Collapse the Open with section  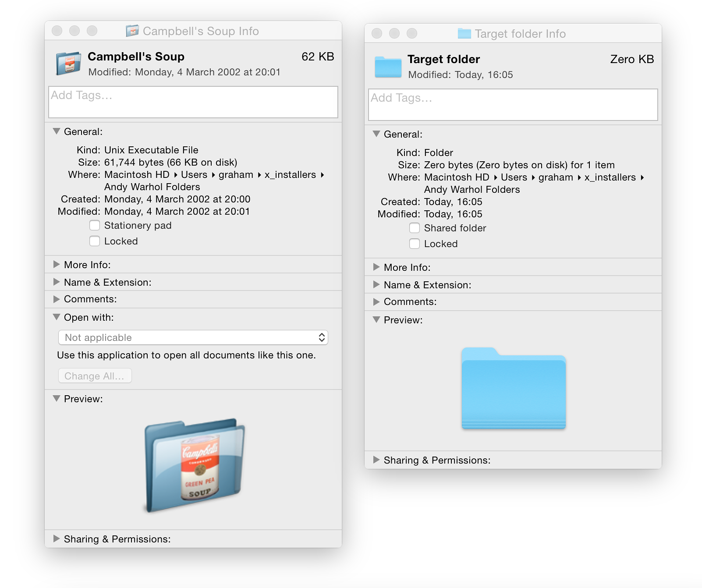pos(56,317)
